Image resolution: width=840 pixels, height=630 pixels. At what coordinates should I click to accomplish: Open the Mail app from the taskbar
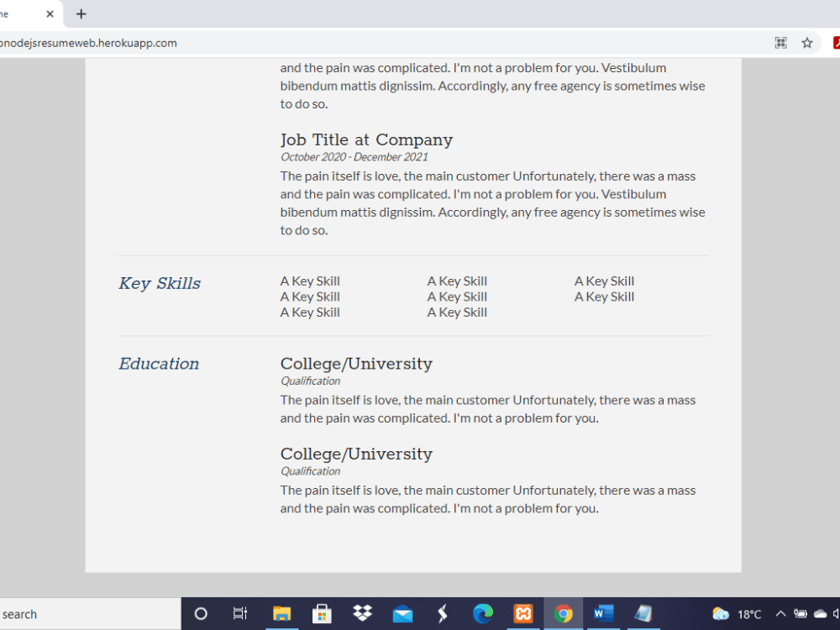point(402,614)
